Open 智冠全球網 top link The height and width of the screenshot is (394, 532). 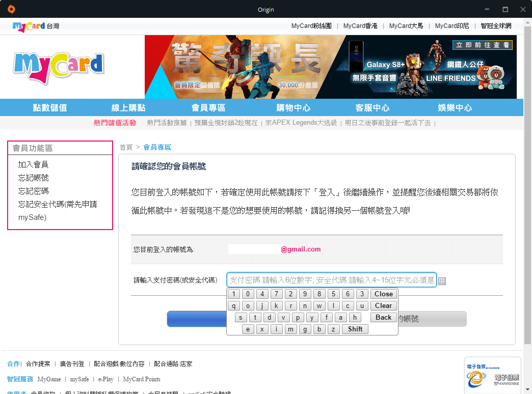pyautogui.click(x=496, y=26)
